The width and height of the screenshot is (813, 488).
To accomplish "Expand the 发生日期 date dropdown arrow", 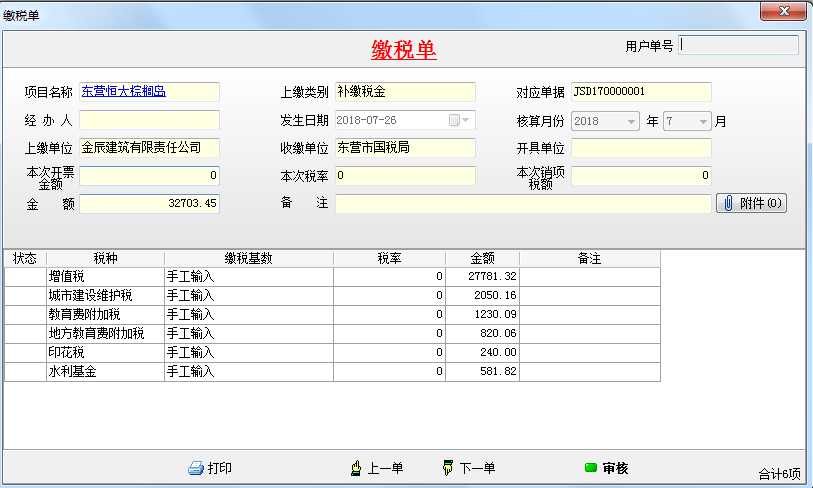I will coord(467,120).
